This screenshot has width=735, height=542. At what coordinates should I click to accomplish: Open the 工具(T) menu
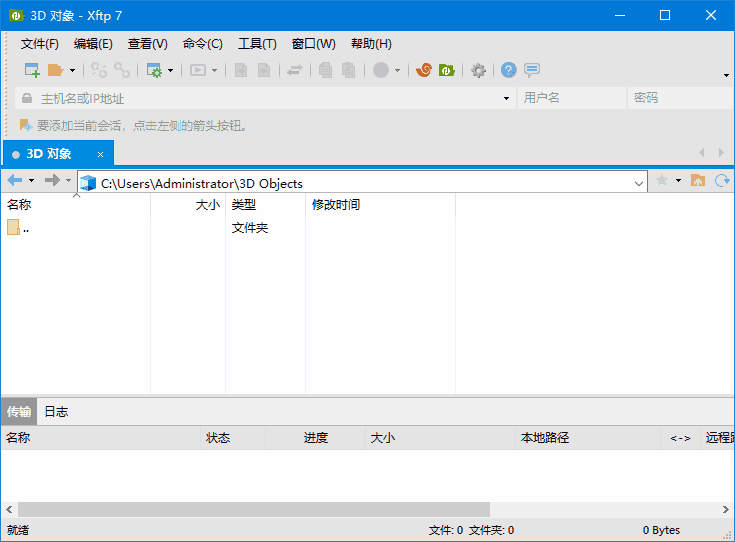click(x=257, y=44)
